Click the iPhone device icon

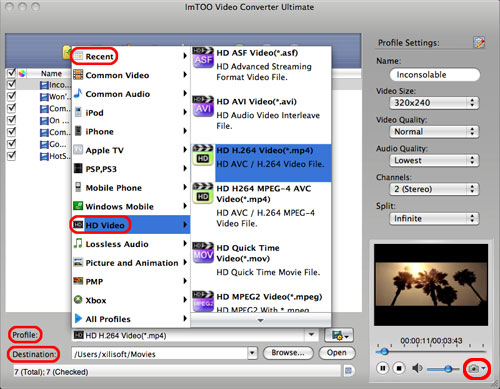pyautogui.click(x=78, y=131)
